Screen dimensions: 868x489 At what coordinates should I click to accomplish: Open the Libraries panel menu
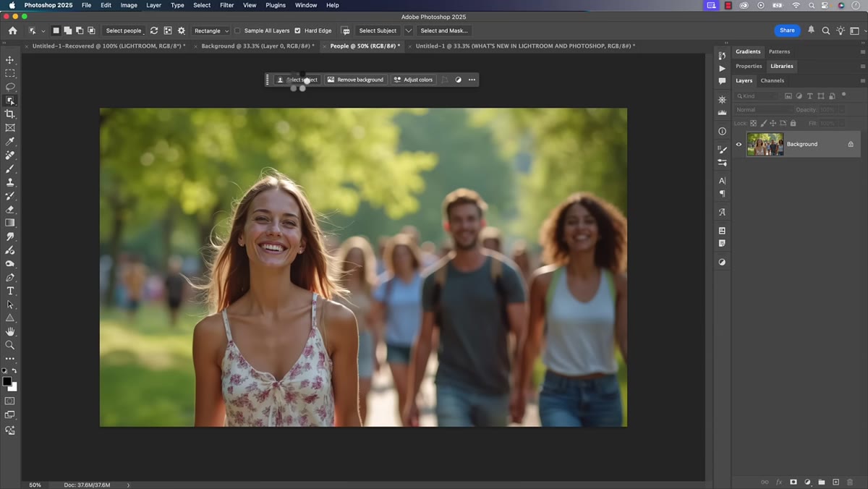(x=862, y=67)
